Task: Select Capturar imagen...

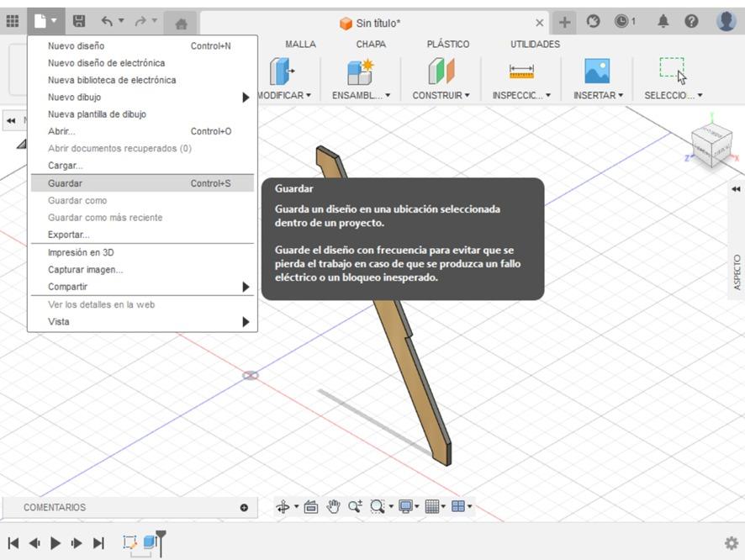Action: click(142, 270)
